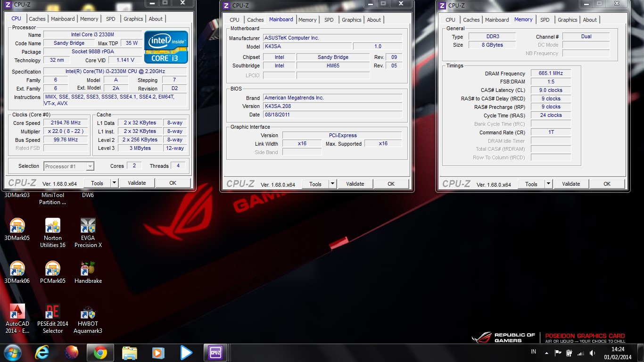Launch HWBOT Aquamark3 desktop icon
644x362 pixels.
click(88, 319)
